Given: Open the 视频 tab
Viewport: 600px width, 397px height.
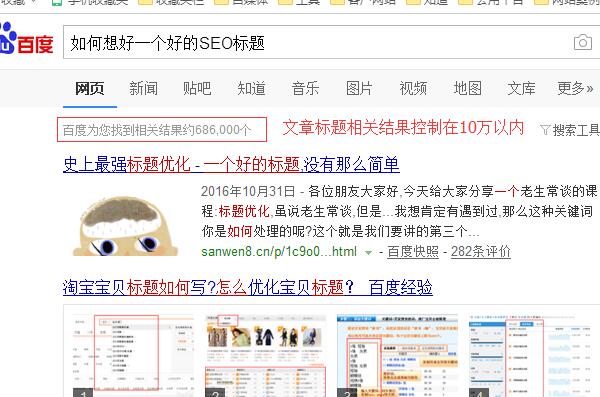Looking at the screenshot, I should [x=413, y=88].
